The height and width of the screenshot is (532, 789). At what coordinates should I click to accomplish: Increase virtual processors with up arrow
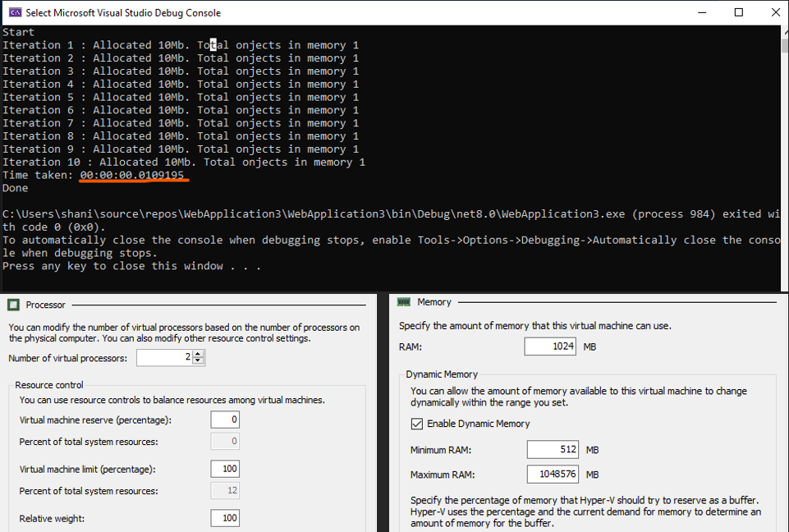(200, 355)
